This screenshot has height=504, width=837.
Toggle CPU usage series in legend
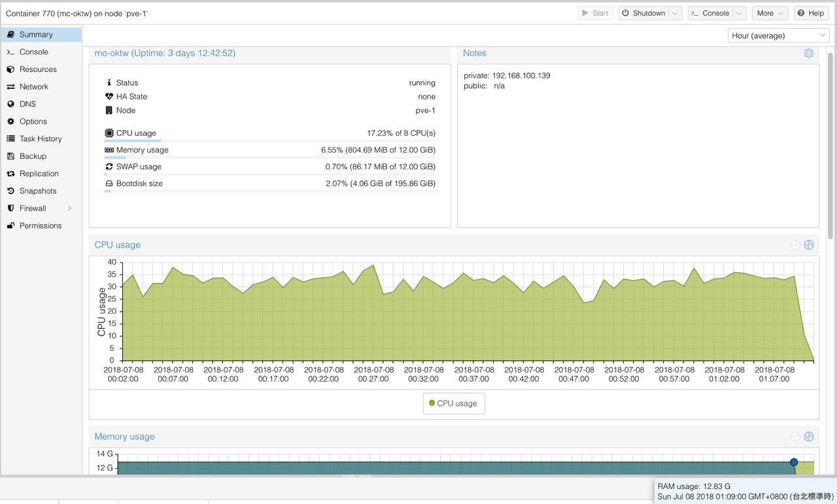(x=454, y=403)
